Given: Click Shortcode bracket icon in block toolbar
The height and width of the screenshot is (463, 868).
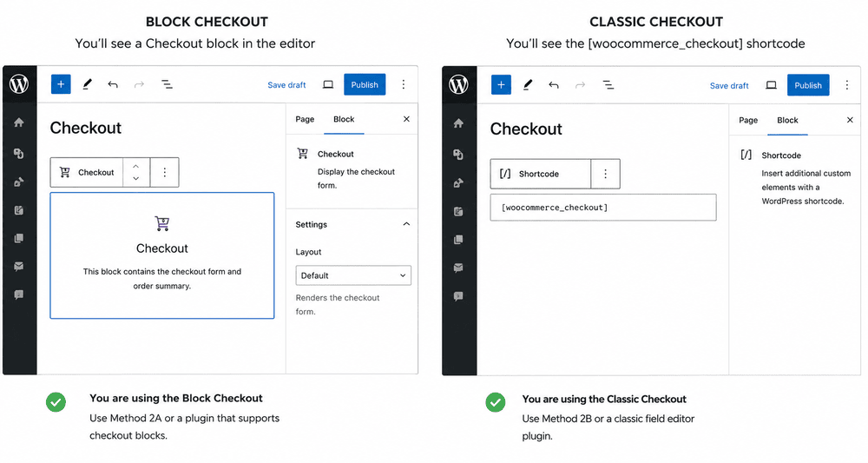Looking at the screenshot, I should (505, 174).
